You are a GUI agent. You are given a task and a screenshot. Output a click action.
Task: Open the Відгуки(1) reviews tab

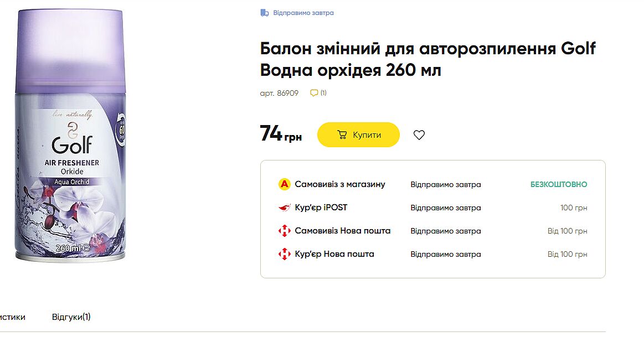tap(71, 317)
